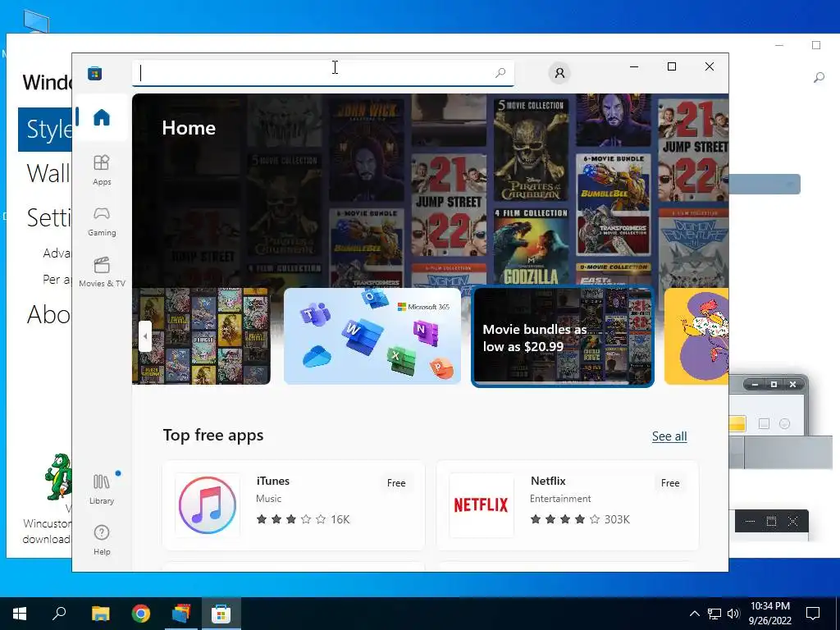Open the Home section in Store sidebar
The width and height of the screenshot is (840, 630).
(101, 117)
